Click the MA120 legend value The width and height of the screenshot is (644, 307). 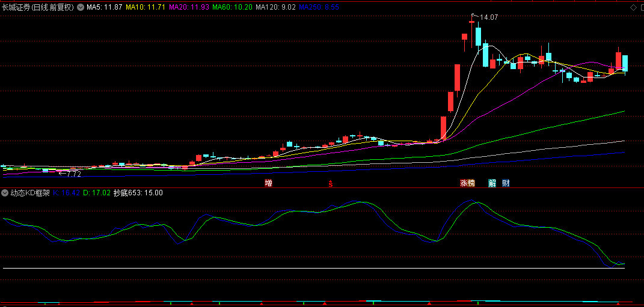point(275,7)
